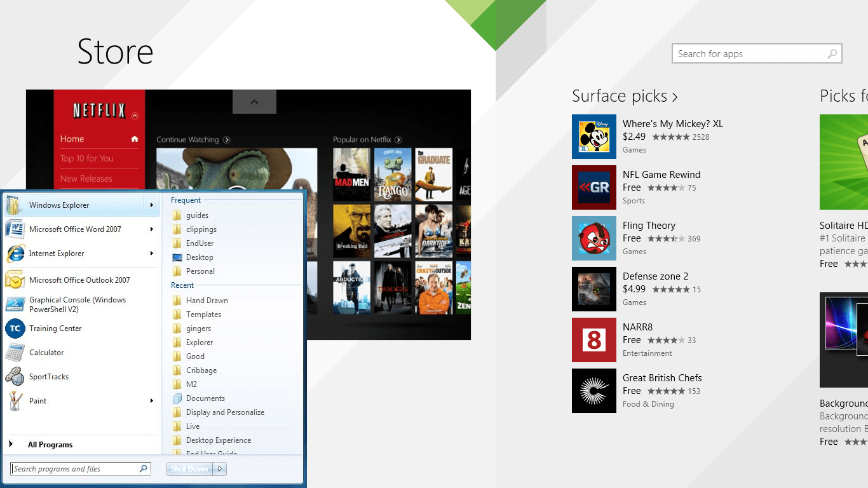The width and height of the screenshot is (868, 488).
Task: Select Home in the Netflix sidebar
Action: pos(72,139)
